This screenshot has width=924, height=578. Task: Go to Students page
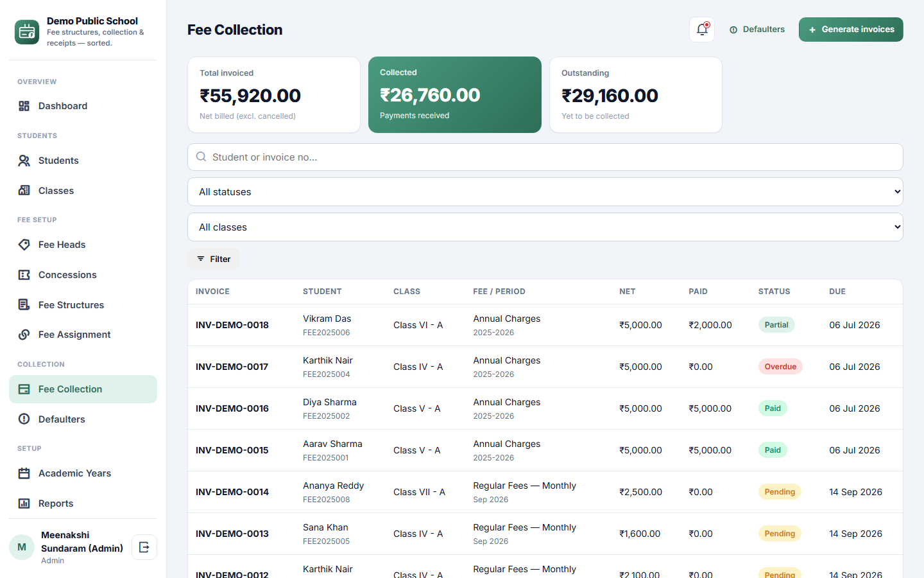tap(83, 161)
